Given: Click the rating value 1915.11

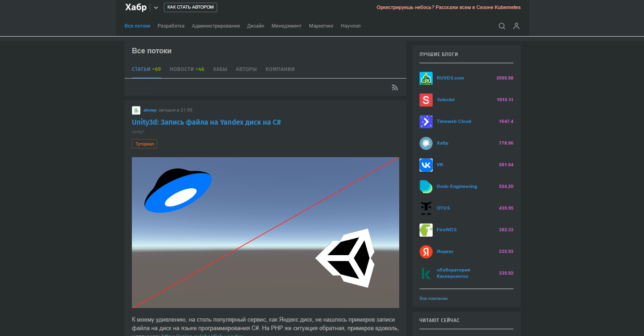Looking at the screenshot, I should (x=505, y=100).
